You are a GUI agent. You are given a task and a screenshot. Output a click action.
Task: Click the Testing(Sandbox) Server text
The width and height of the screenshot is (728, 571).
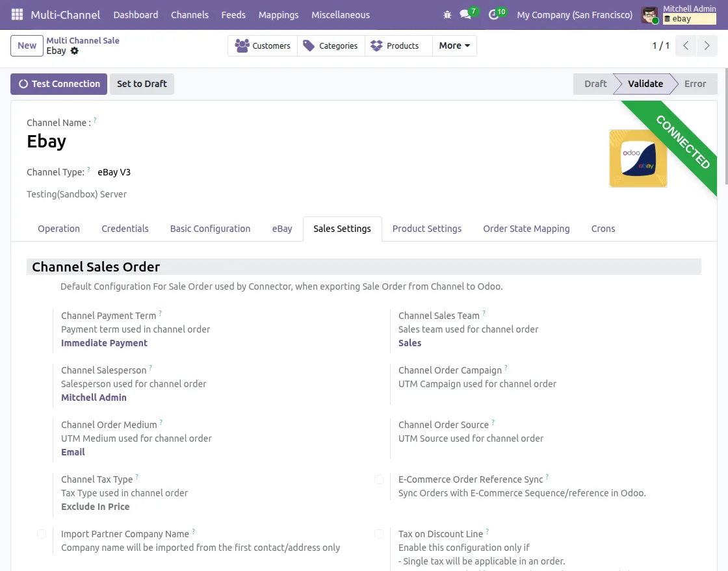point(77,194)
